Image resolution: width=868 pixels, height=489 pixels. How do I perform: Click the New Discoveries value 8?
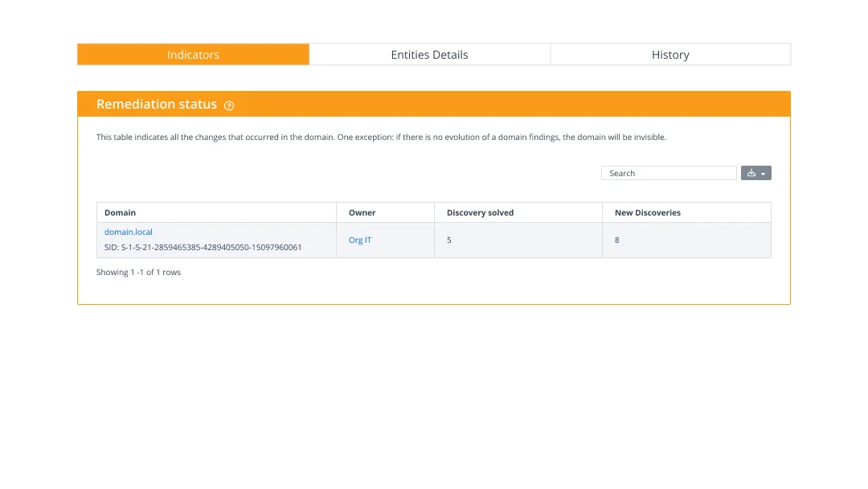coord(616,240)
